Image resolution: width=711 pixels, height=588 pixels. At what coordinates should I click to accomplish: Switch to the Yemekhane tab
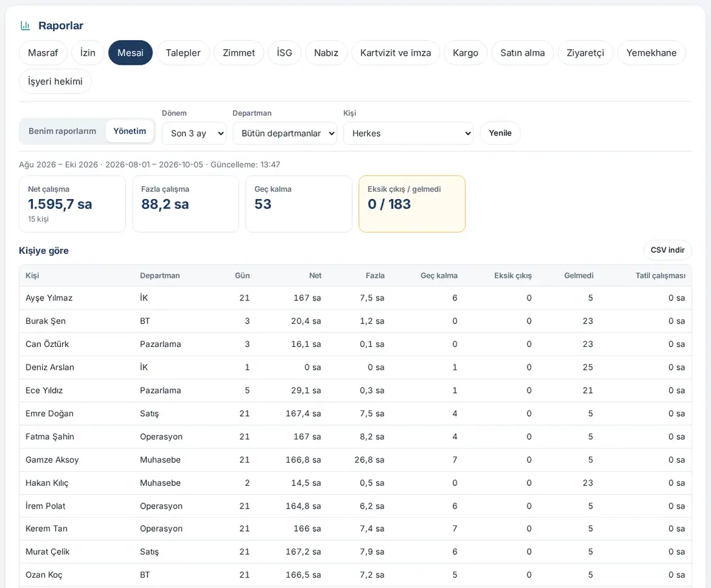pos(652,52)
